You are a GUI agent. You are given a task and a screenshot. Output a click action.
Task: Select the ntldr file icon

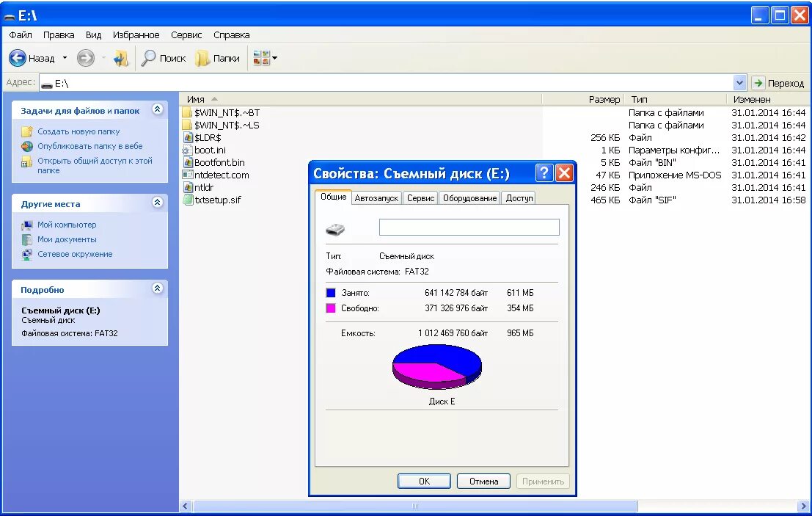click(x=188, y=187)
